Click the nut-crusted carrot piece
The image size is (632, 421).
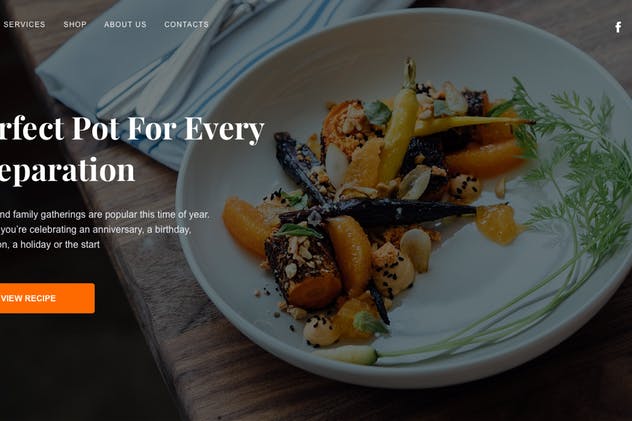click(x=303, y=269)
